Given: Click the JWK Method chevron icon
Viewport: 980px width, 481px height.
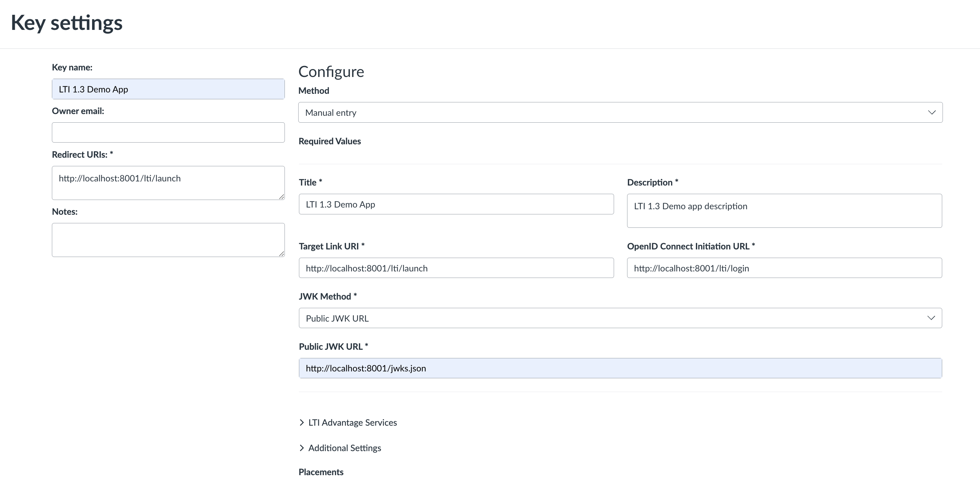Looking at the screenshot, I should (932, 318).
